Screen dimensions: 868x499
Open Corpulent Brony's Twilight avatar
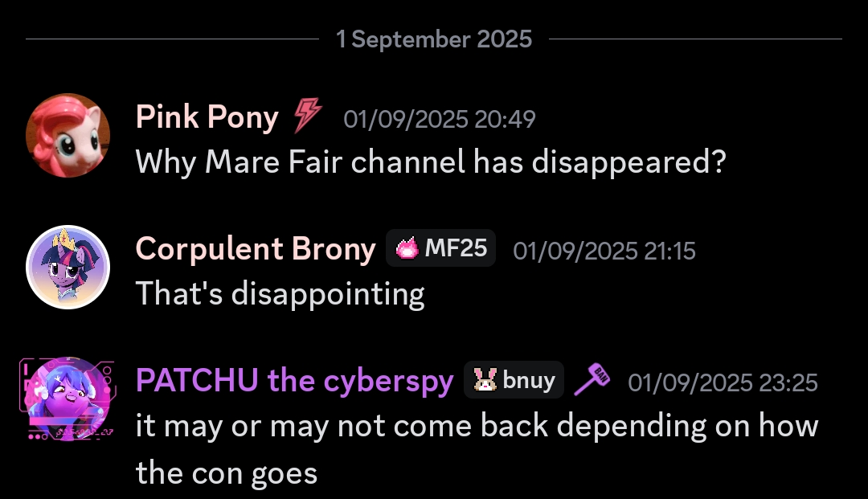coord(68,267)
